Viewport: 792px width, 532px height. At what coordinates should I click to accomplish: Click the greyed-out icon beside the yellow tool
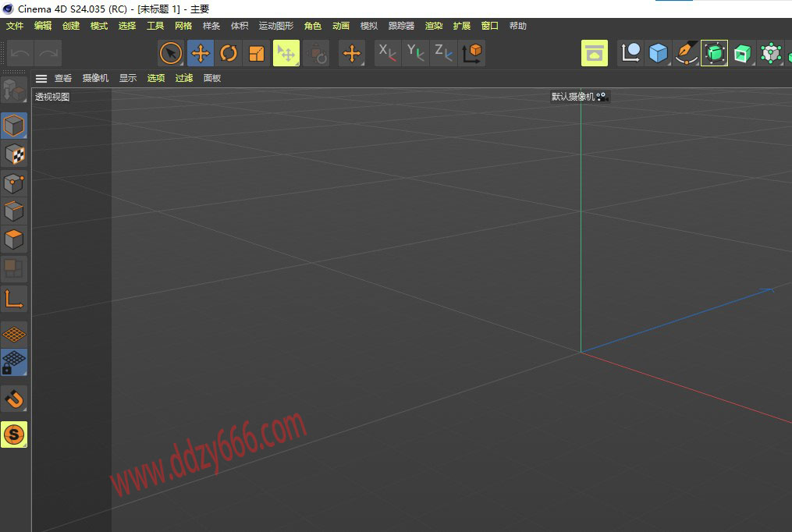point(317,53)
